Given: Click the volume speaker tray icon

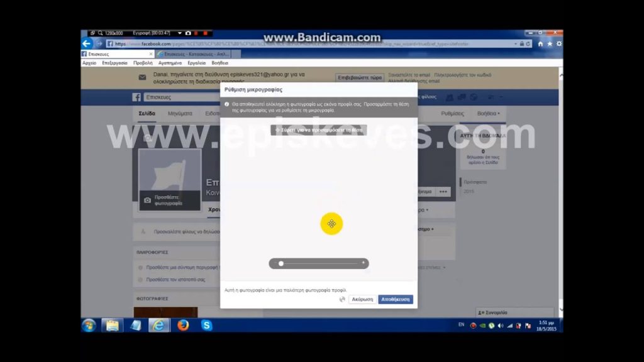Looking at the screenshot, I should tap(500, 326).
